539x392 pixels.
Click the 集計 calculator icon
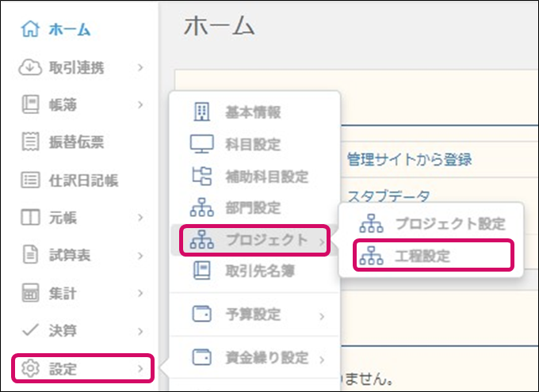point(29,294)
